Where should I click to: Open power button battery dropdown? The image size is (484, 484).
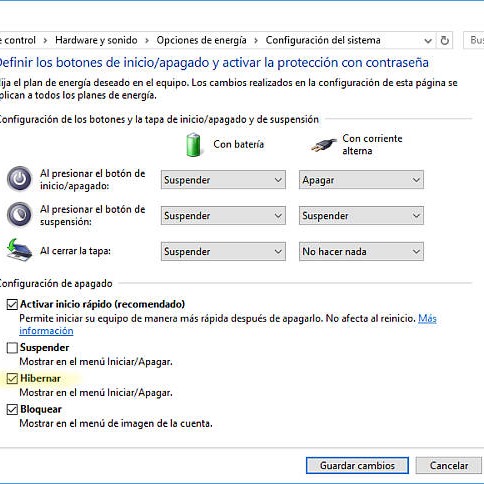tap(223, 180)
